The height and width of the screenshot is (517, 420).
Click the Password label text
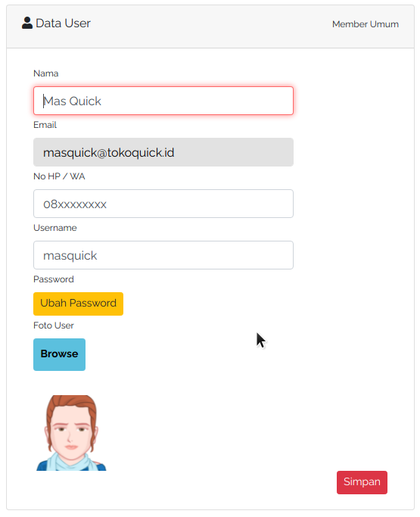(x=54, y=279)
